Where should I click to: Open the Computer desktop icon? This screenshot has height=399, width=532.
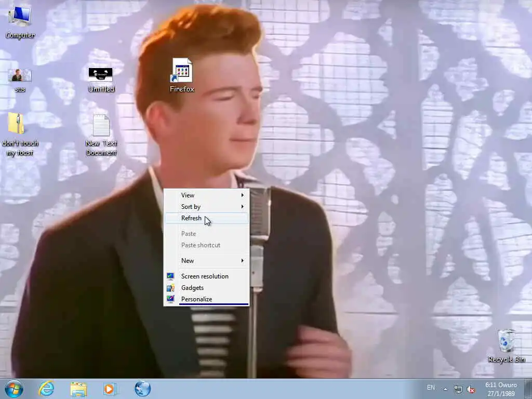(20, 21)
